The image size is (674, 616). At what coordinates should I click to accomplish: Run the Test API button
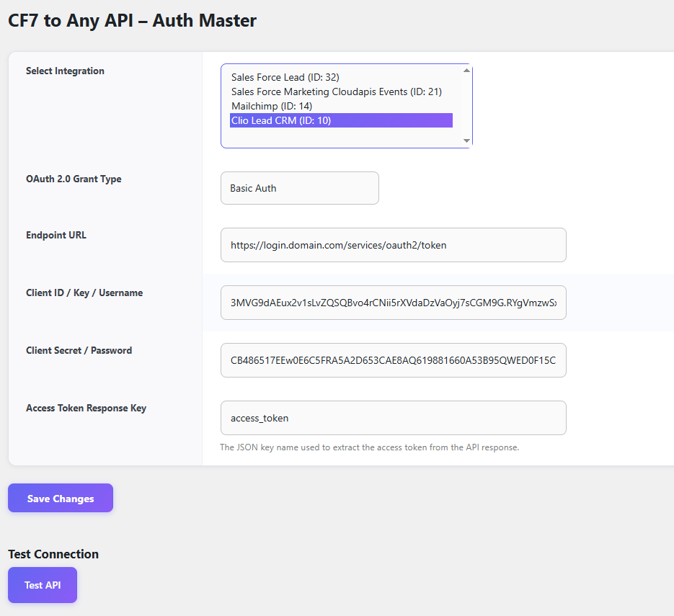(x=43, y=585)
